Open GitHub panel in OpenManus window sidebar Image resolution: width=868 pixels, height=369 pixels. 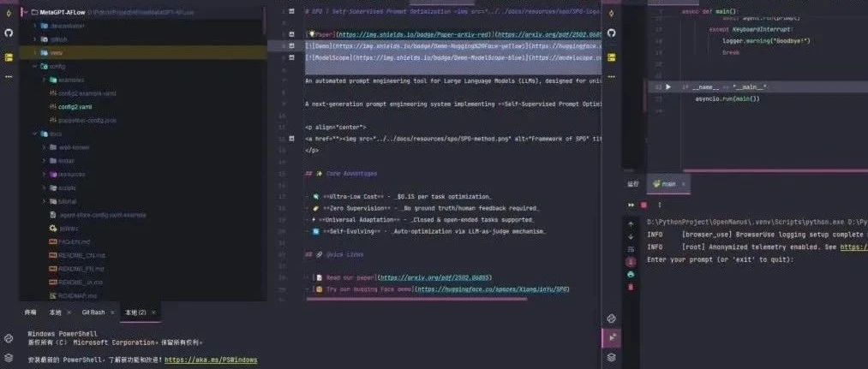[x=611, y=33]
